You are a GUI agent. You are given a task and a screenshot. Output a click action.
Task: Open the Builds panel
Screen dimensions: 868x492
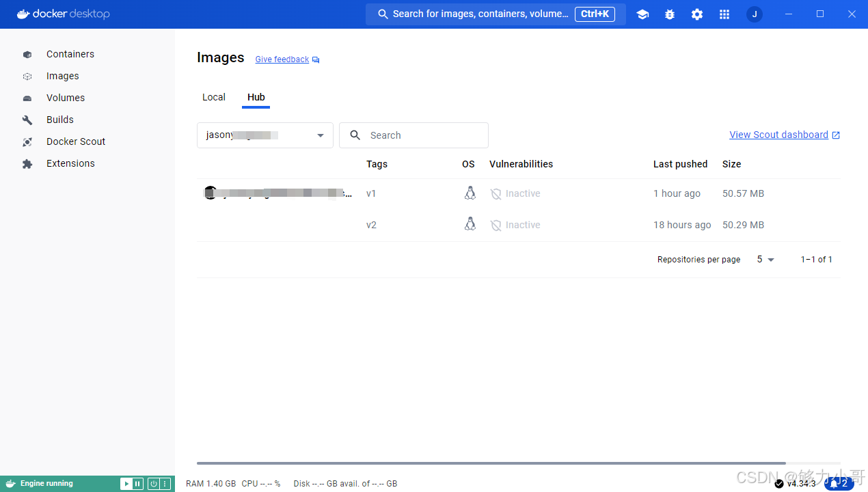[x=60, y=120]
